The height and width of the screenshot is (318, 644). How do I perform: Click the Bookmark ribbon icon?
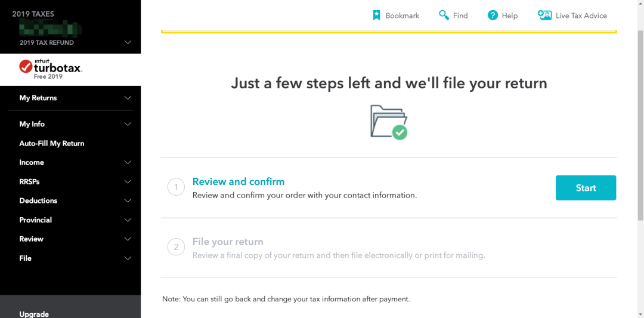376,16
